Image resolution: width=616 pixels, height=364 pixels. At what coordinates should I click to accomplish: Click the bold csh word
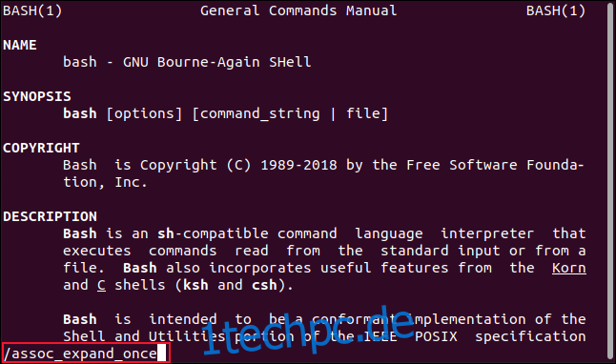[264, 285]
